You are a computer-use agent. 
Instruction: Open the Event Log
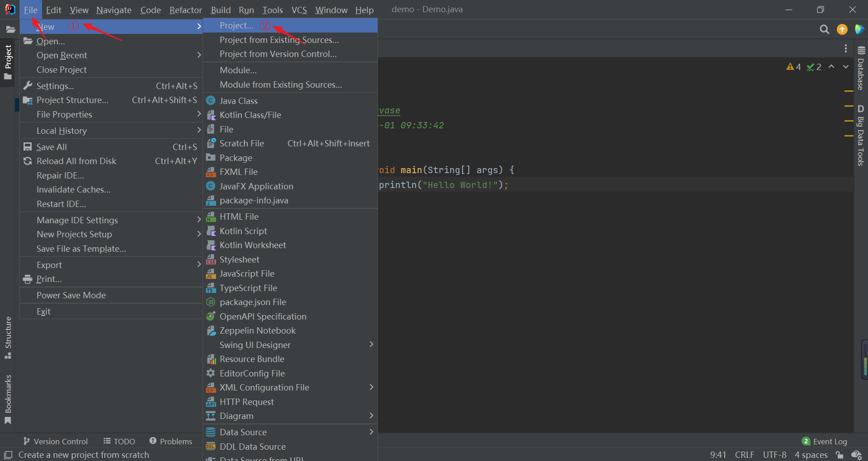click(x=824, y=441)
